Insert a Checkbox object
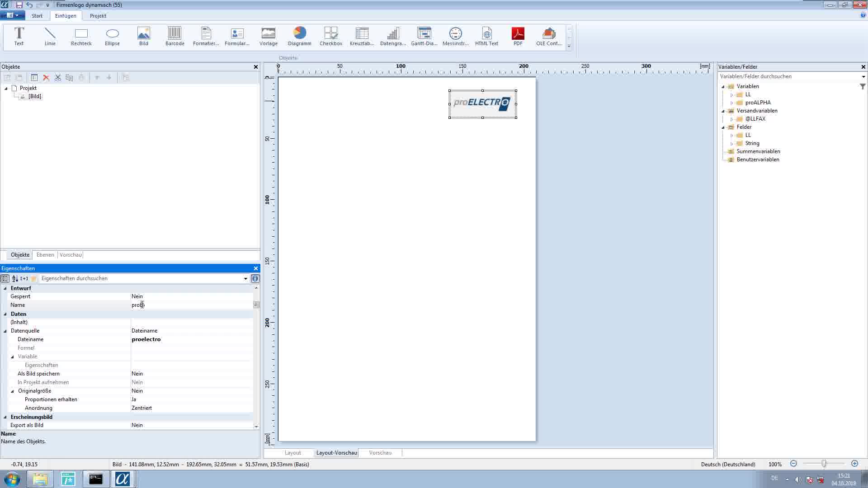Viewport: 868px width, 488px height. (x=331, y=37)
